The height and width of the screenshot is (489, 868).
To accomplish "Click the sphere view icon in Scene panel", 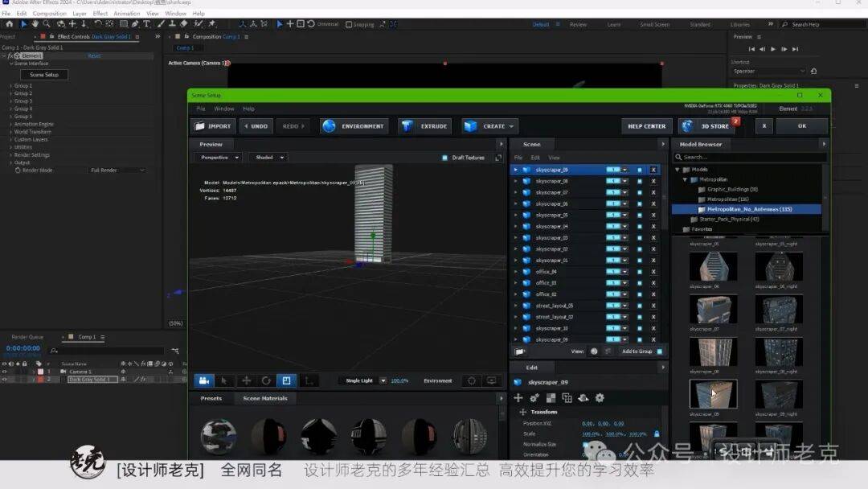I will 594,351.
